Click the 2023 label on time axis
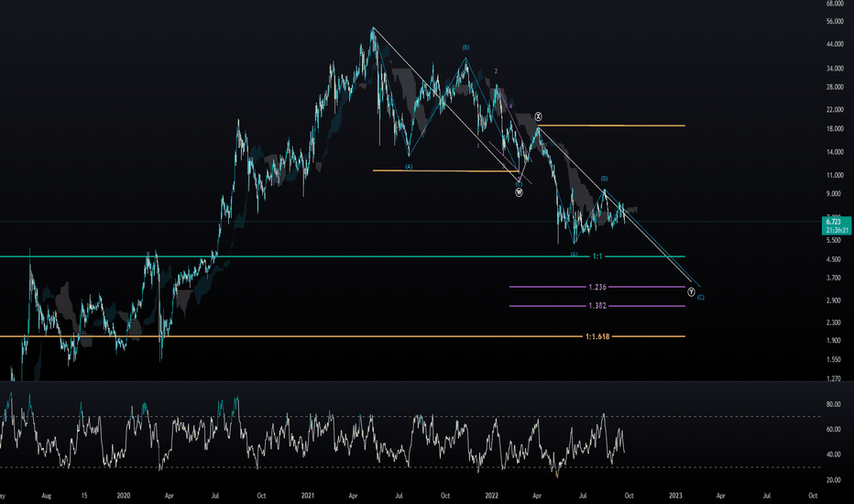Image resolution: width=854 pixels, height=504 pixels. tap(675, 496)
